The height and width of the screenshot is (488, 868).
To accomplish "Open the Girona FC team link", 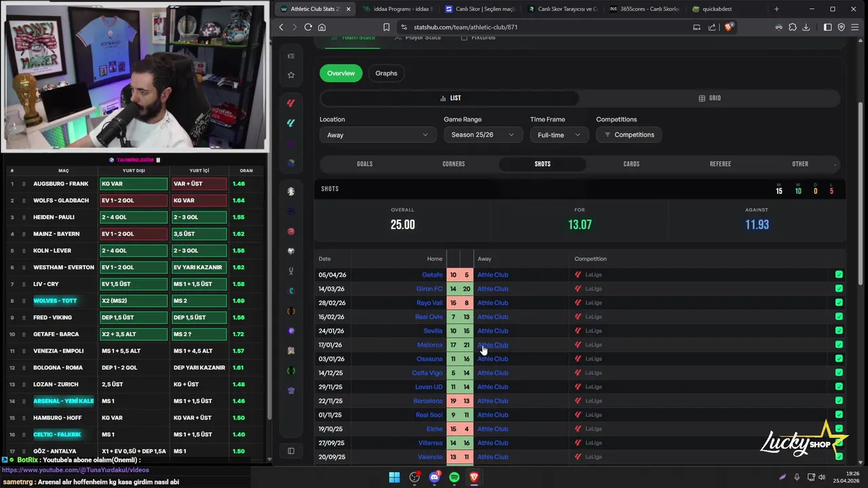I will [429, 289].
